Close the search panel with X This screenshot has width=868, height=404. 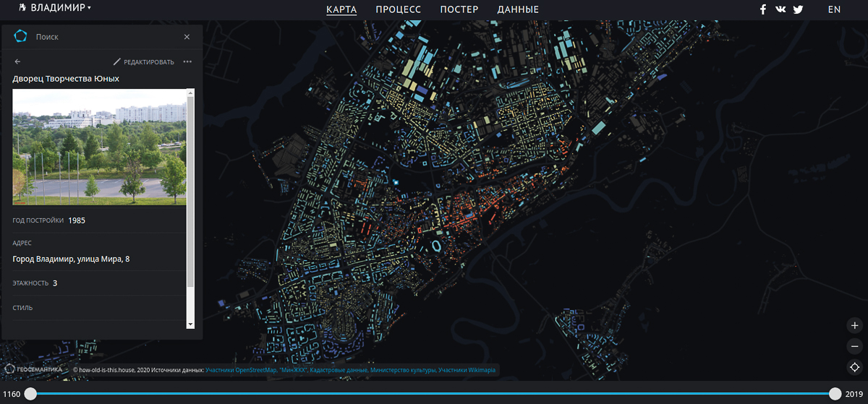coord(187,37)
